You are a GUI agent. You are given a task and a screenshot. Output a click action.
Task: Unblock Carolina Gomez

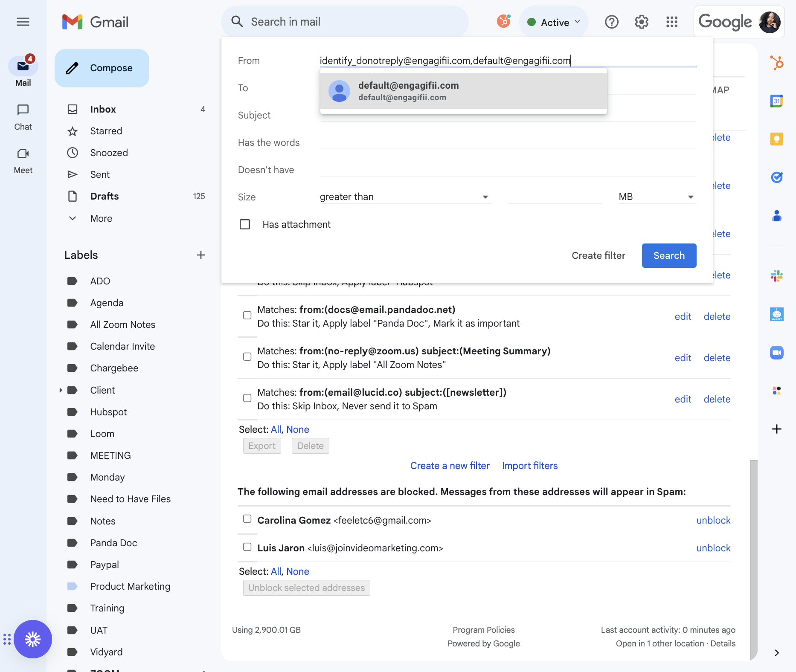(x=713, y=520)
